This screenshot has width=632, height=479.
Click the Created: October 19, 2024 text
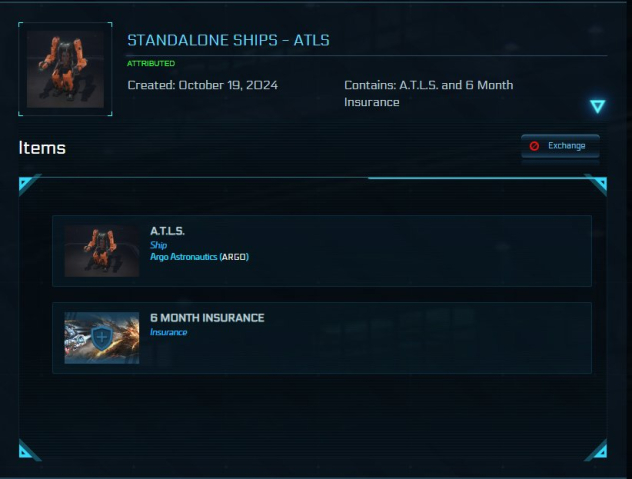pos(202,85)
